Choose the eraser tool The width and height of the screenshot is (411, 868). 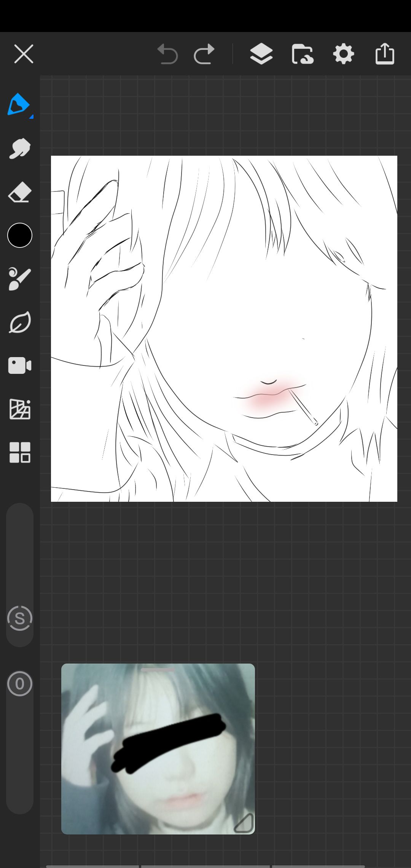click(20, 192)
